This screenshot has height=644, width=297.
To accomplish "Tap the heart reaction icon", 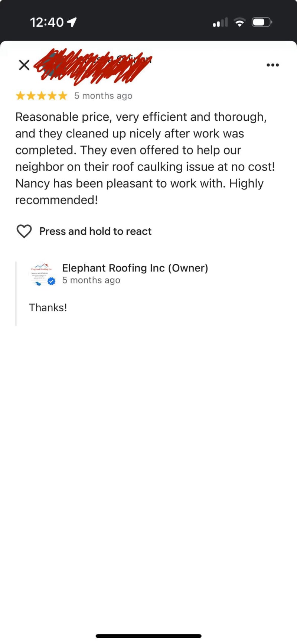I will click(x=24, y=231).
